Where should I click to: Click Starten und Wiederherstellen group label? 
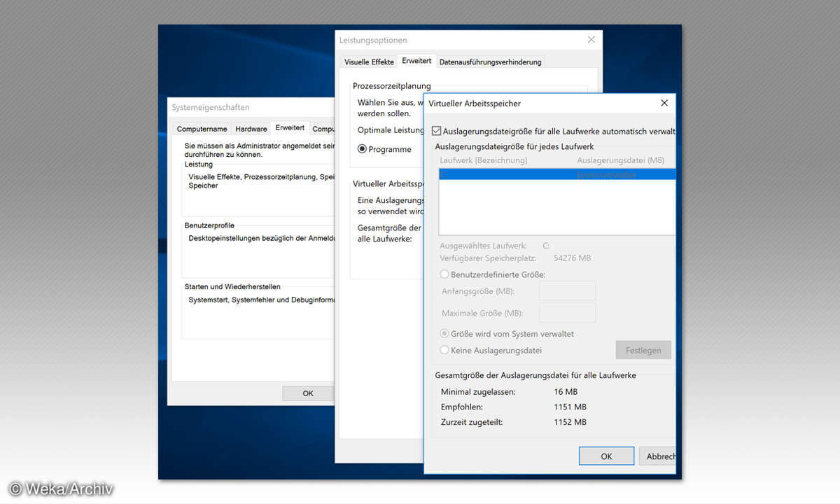click(232, 286)
